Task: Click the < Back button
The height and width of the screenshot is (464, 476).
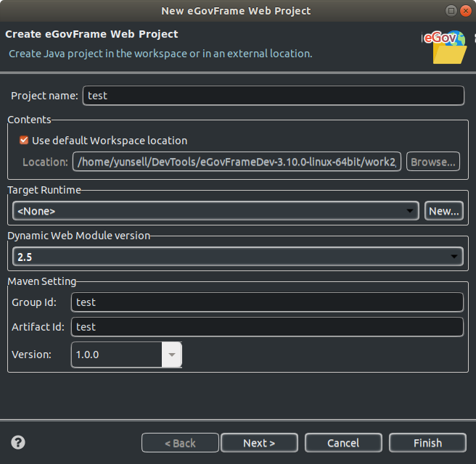Action: pyautogui.click(x=180, y=443)
